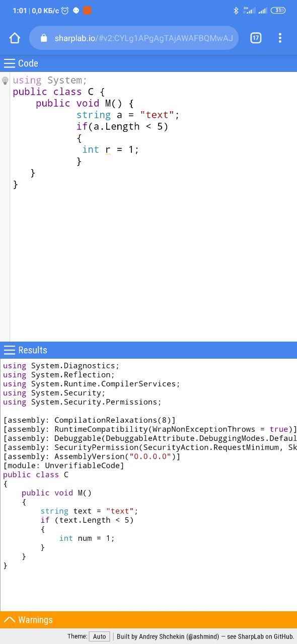Click 'public class C' in results output
Image resolution: width=297 pixels, height=644 pixels.
36,474
